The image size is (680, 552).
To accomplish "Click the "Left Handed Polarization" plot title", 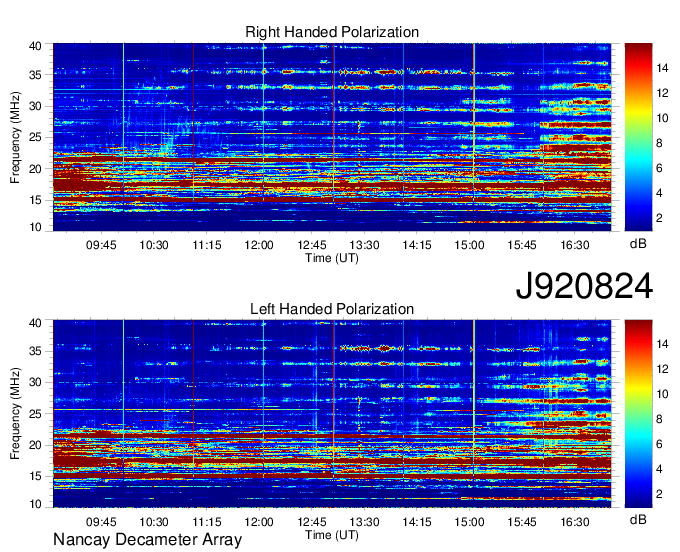I will click(332, 309).
